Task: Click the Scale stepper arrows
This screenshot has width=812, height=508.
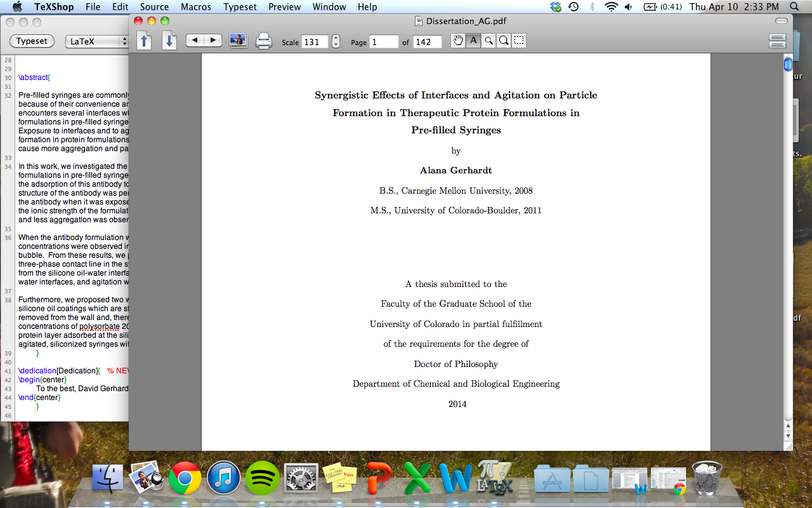Action: 336,42
